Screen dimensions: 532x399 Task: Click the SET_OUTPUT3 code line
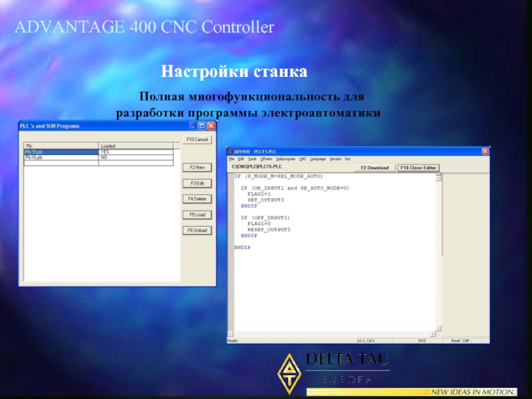click(265, 200)
